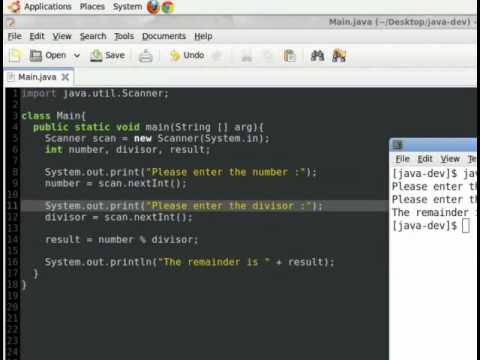480x360 pixels.
Task: Open the Documents menu
Action: (x=164, y=36)
